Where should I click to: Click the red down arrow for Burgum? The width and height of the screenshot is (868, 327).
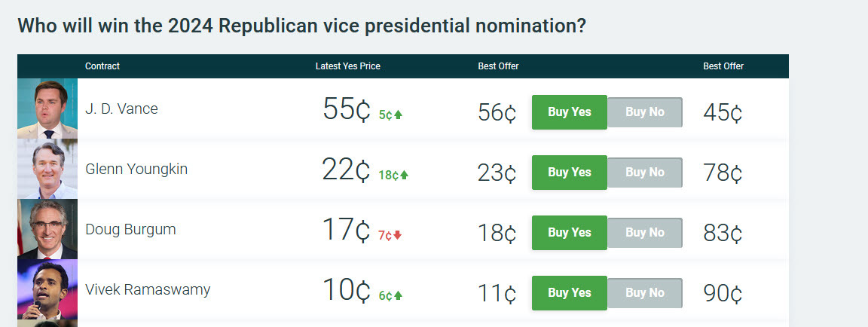pyautogui.click(x=399, y=236)
